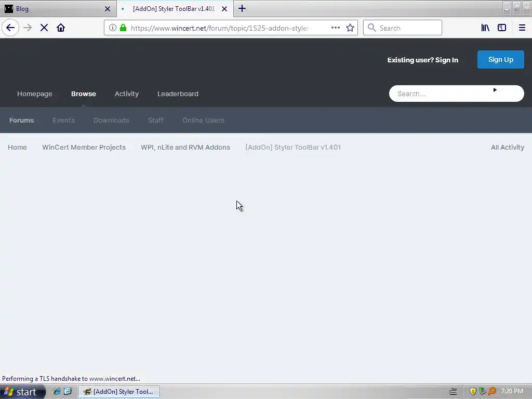Click the second quick launch icon
The width and height of the screenshot is (532, 399).
[68, 392]
